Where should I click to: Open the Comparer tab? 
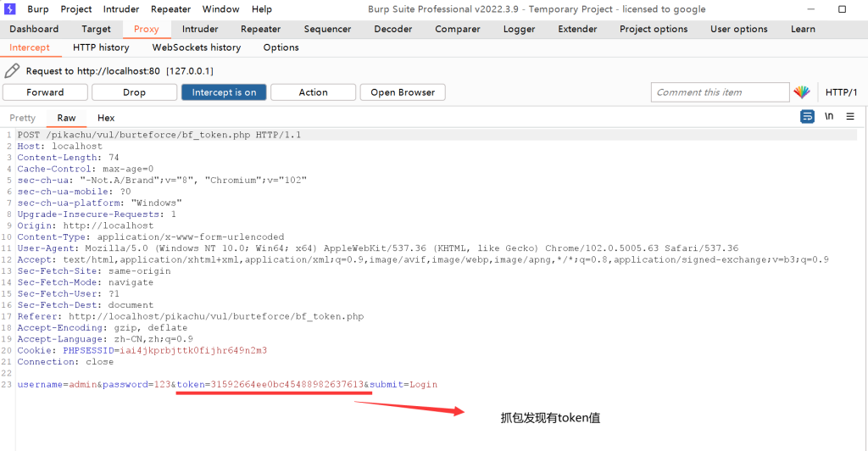[458, 30]
